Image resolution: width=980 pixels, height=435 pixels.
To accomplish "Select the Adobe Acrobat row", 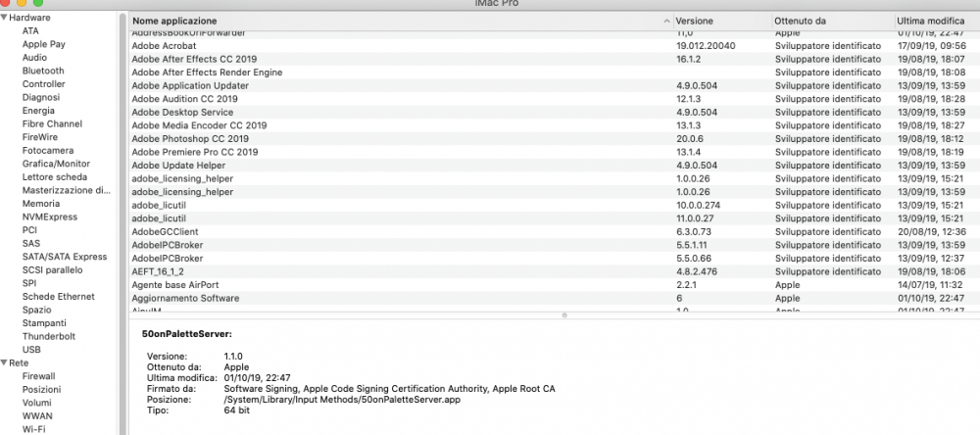I will [554, 46].
